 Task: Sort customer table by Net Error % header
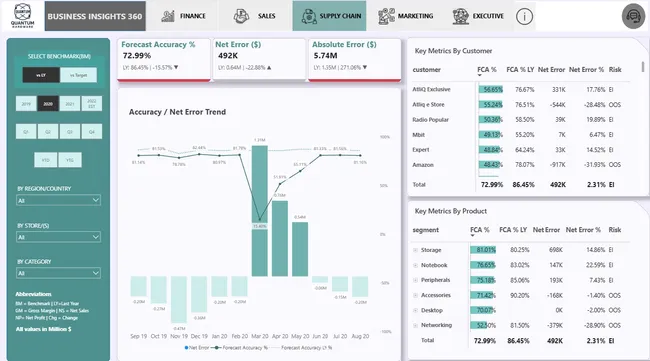click(586, 70)
